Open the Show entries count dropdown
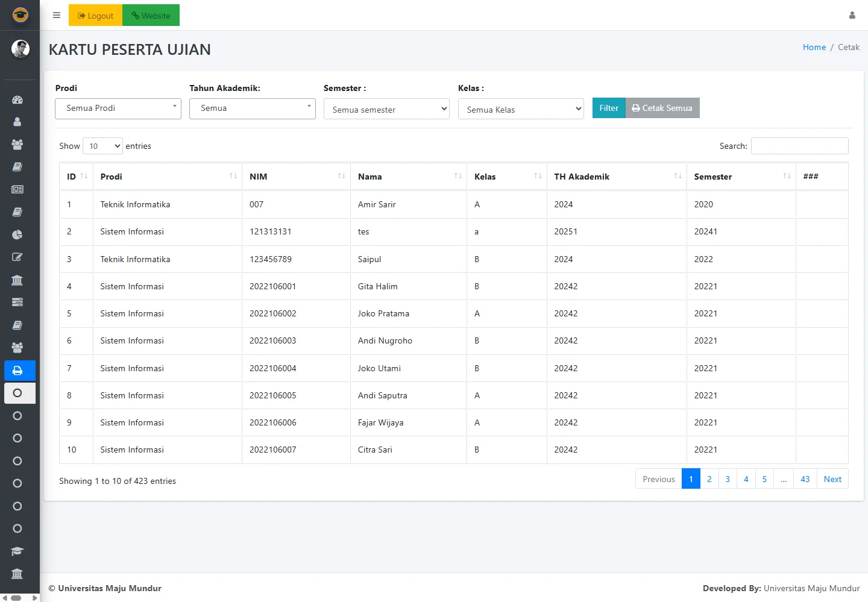 102,146
